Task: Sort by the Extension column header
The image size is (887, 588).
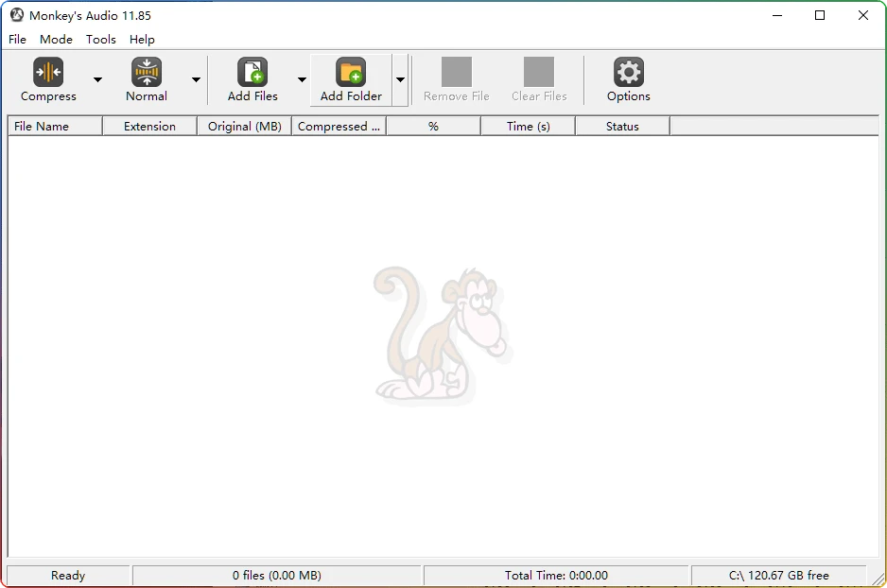Action: pos(149,125)
